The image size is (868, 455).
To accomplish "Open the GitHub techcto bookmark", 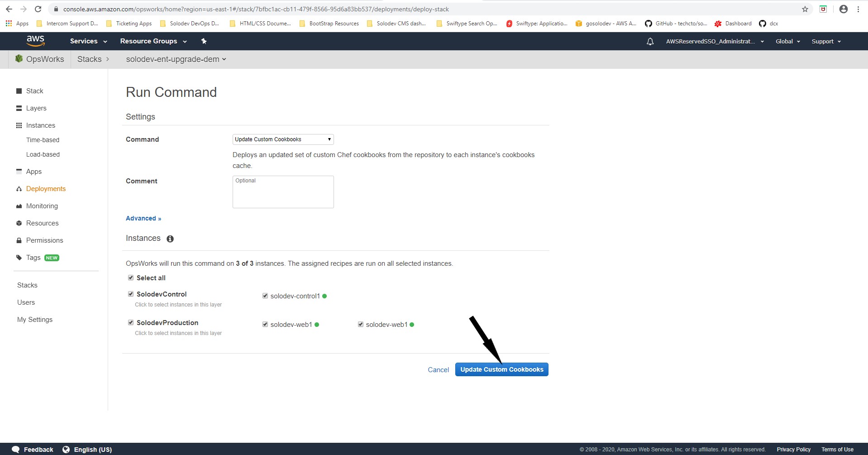I will click(676, 24).
